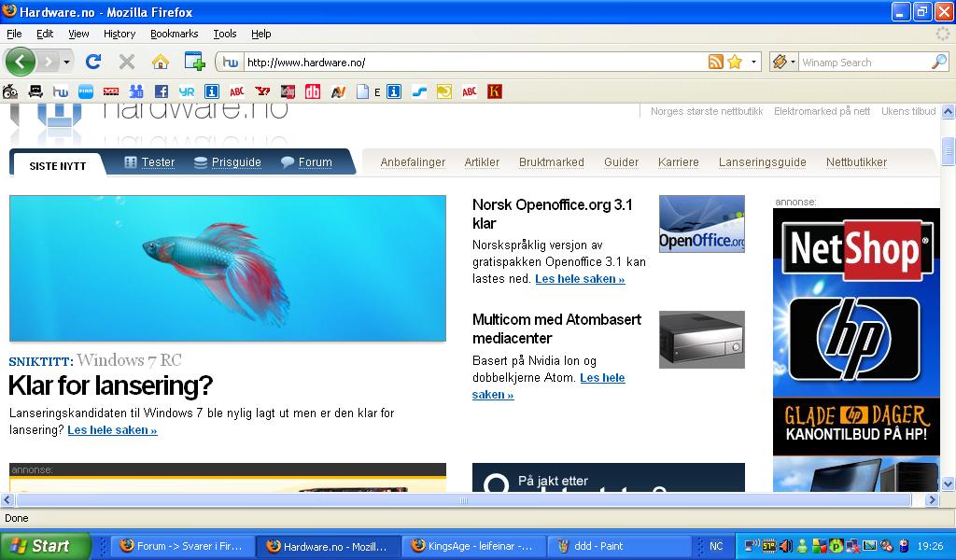
Task: Click the horizontal scrollbar right arrow
Action: (x=931, y=500)
